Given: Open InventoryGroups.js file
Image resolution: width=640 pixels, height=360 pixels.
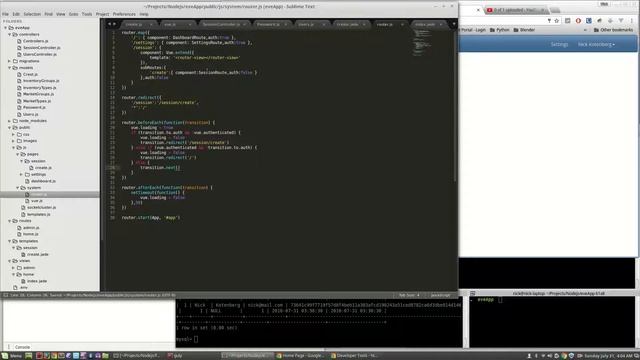Looking at the screenshot, I should pos(41,81).
